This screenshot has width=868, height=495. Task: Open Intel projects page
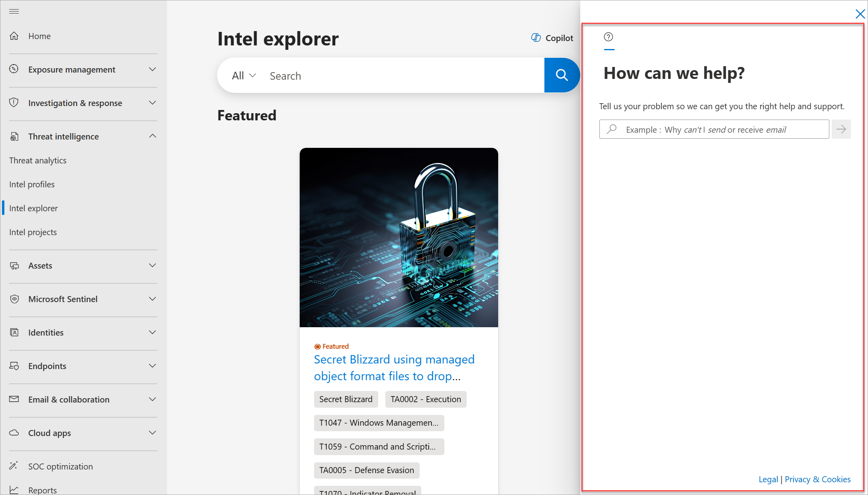[33, 232]
